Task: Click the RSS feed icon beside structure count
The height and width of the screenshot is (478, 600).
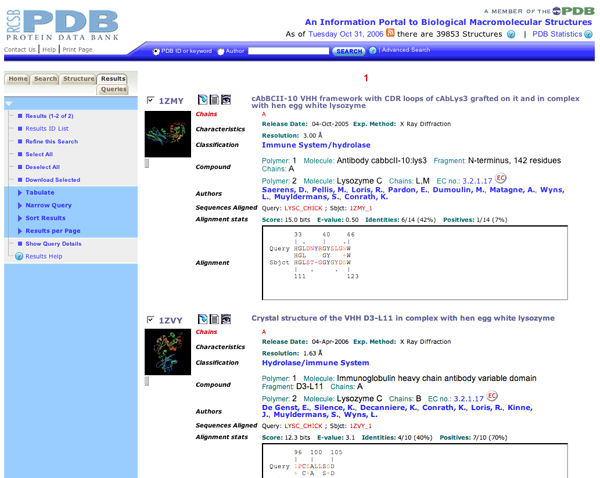Action: 391,33
